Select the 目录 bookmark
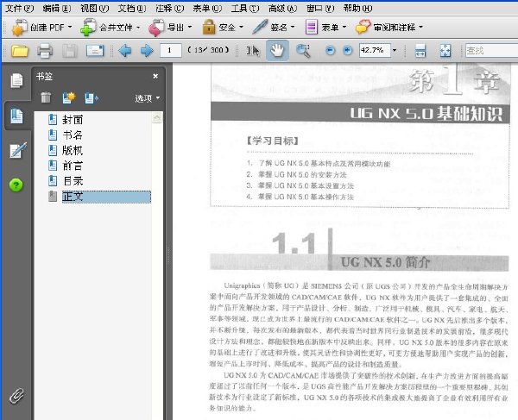The image size is (518, 420). pyautogui.click(x=73, y=181)
